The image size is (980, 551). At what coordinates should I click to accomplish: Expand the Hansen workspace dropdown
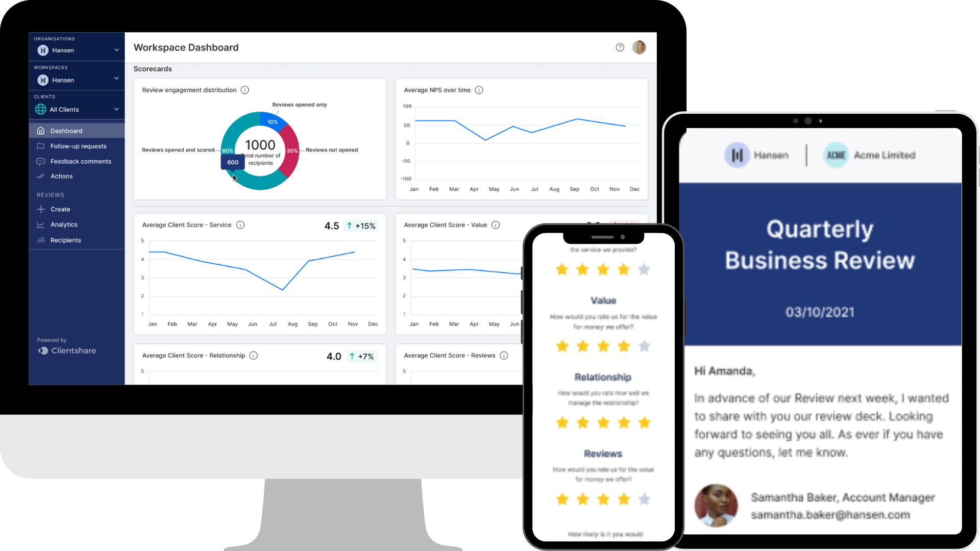(116, 80)
